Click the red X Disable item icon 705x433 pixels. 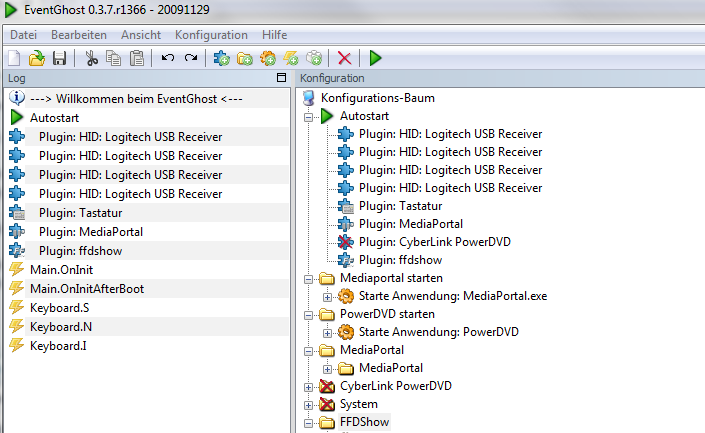click(x=344, y=58)
